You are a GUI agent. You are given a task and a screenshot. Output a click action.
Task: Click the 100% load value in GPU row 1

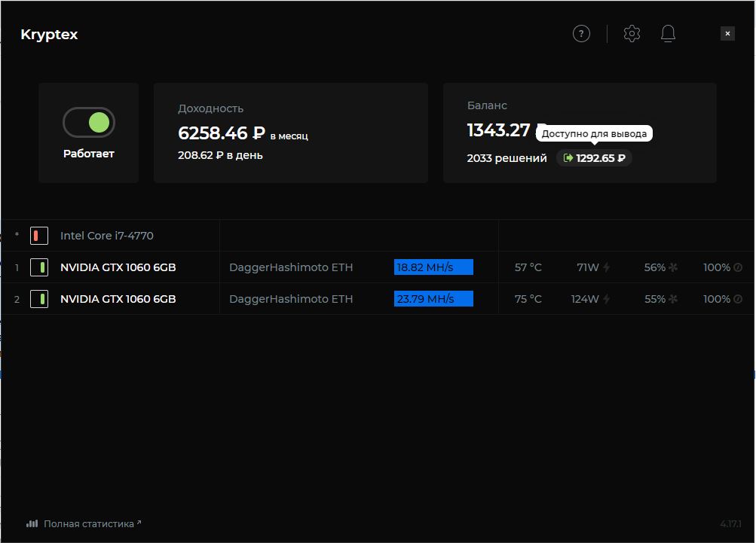pyautogui.click(x=717, y=267)
